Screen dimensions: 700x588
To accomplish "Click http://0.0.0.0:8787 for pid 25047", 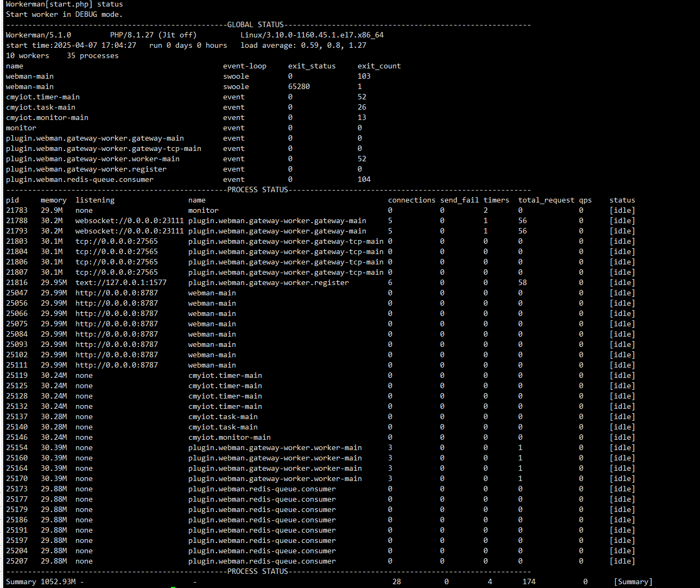I will click(x=117, y=293).
